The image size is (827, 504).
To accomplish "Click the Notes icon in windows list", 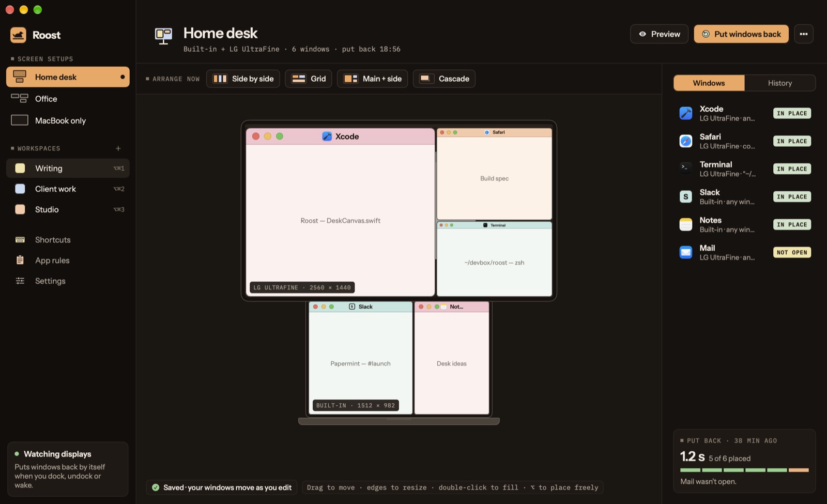I will coord(686,225).
